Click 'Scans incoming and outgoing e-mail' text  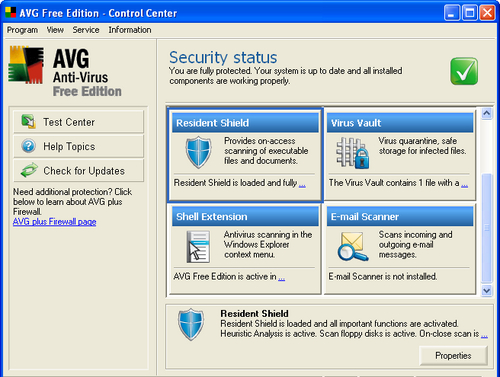(415, 244)
